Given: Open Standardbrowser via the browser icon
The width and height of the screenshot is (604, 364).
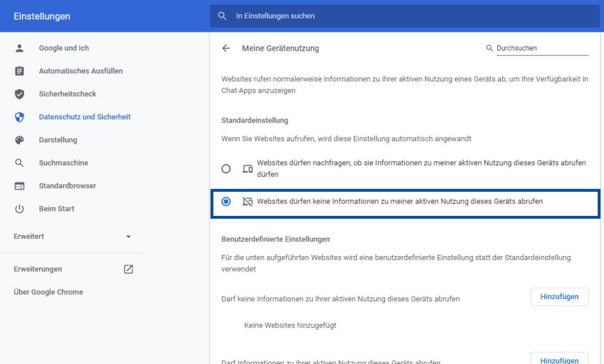Looking at the screenshot, I should [19, 185].
